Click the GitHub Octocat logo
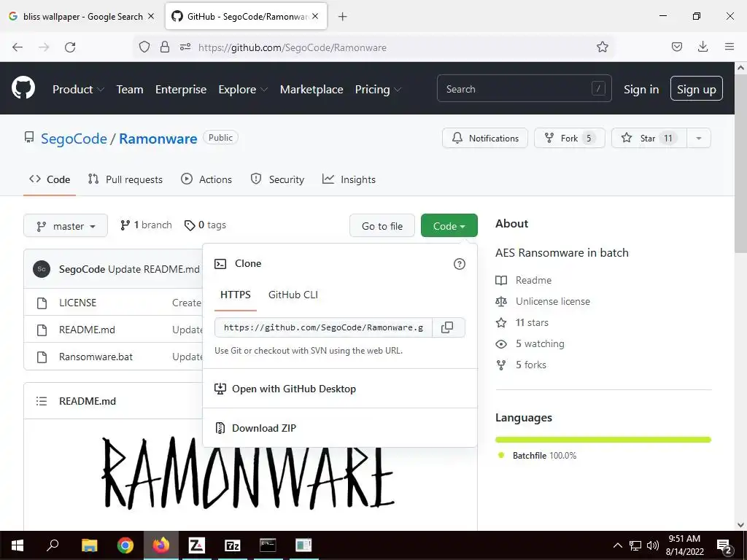This screenshot has width=747, height=560. [23, 88]
